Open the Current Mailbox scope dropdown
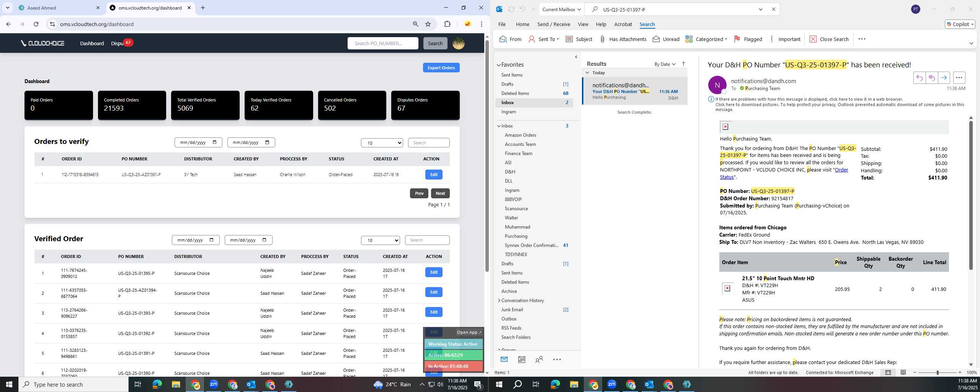The width and height of the screenshot is (980, 392). tap(561, 9)
